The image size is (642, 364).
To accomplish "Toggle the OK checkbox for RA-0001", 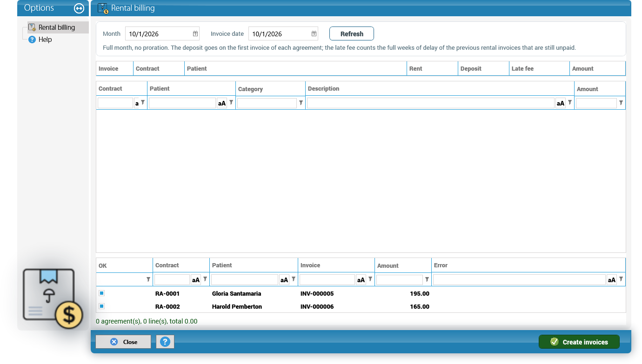I will pos(101,293).
